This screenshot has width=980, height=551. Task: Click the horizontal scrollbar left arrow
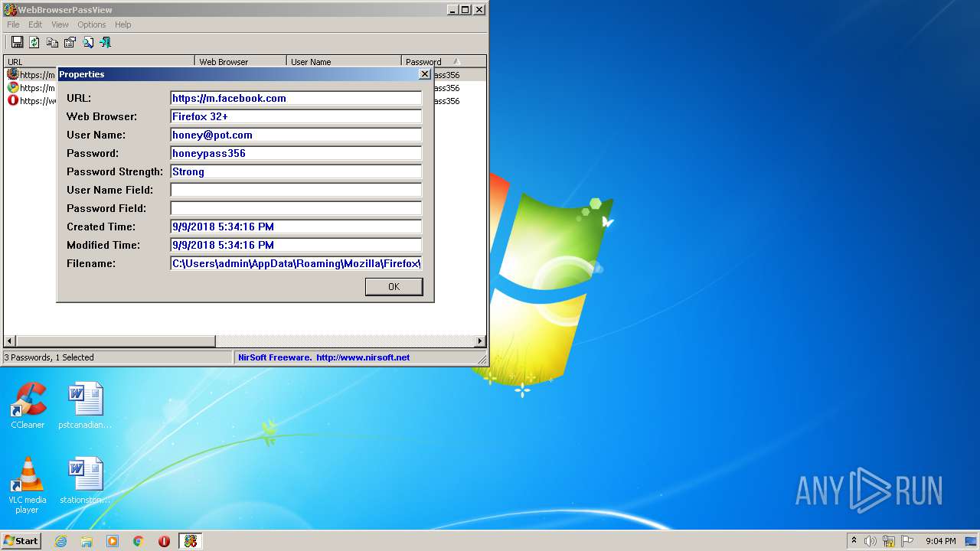[10, 341]
